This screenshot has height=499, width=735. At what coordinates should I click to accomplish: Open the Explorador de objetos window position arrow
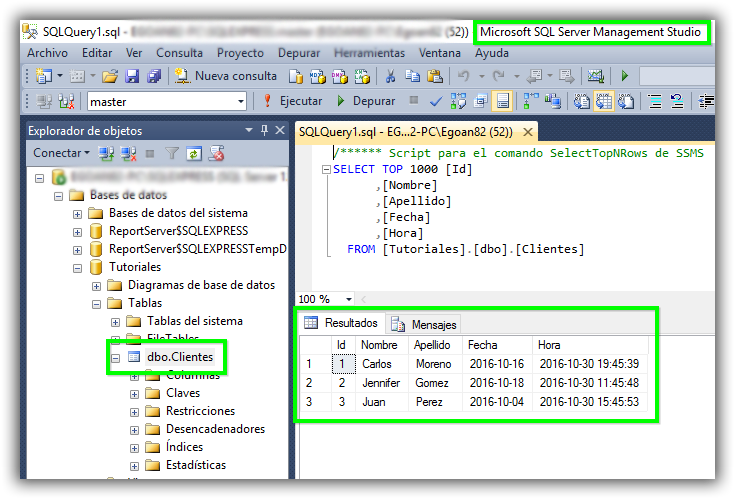[249, 130]
